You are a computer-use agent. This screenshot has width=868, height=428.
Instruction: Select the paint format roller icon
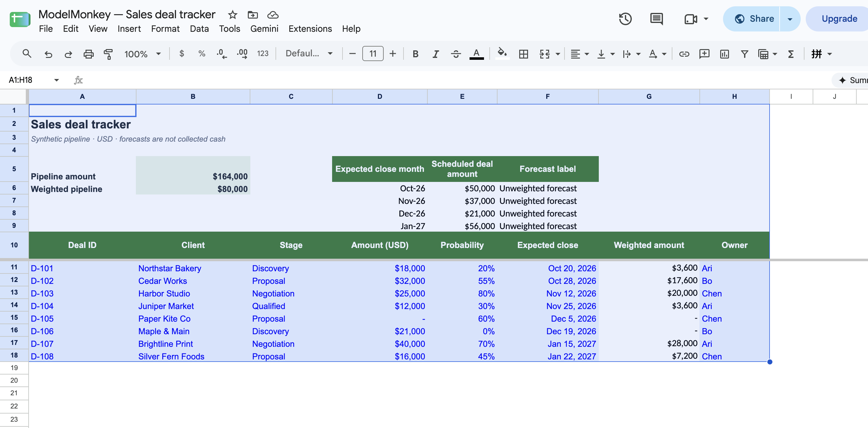[108, 54]
